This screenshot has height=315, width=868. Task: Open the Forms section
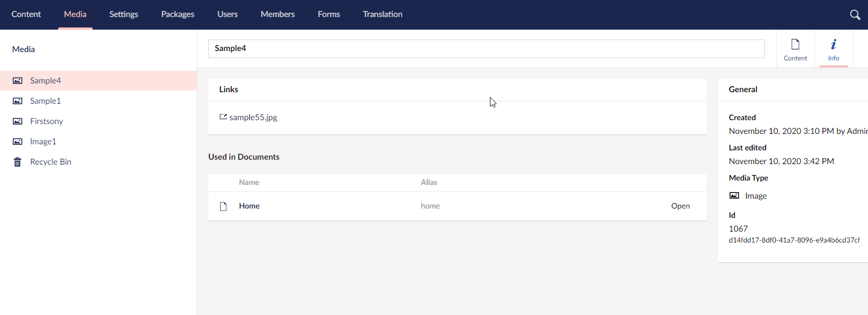click(x=329, y=14)
